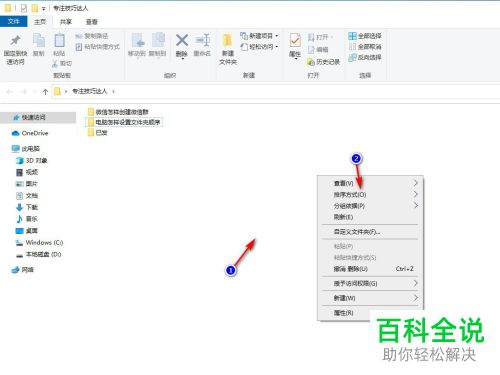
Task: Click the 复制 copy icon in ribbon
Action: pos(39,41)
